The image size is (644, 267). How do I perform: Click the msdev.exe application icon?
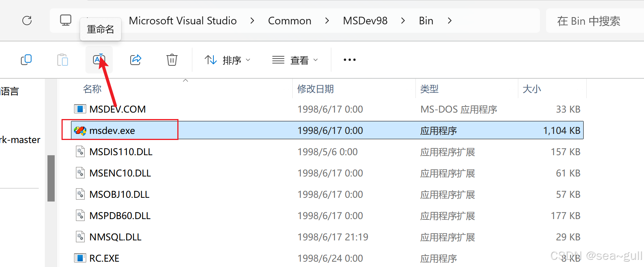(x=80, y=130)
